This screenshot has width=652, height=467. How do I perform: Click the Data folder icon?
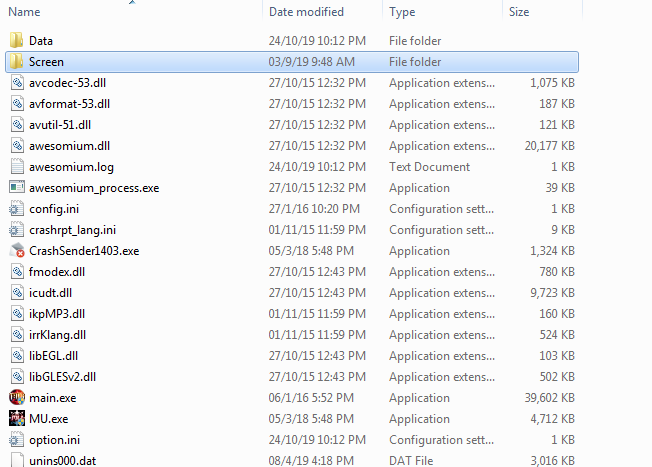16,41
